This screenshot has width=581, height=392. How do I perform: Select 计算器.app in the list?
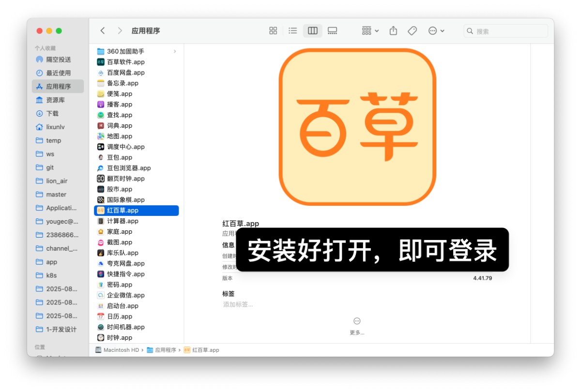pos(137,221)
